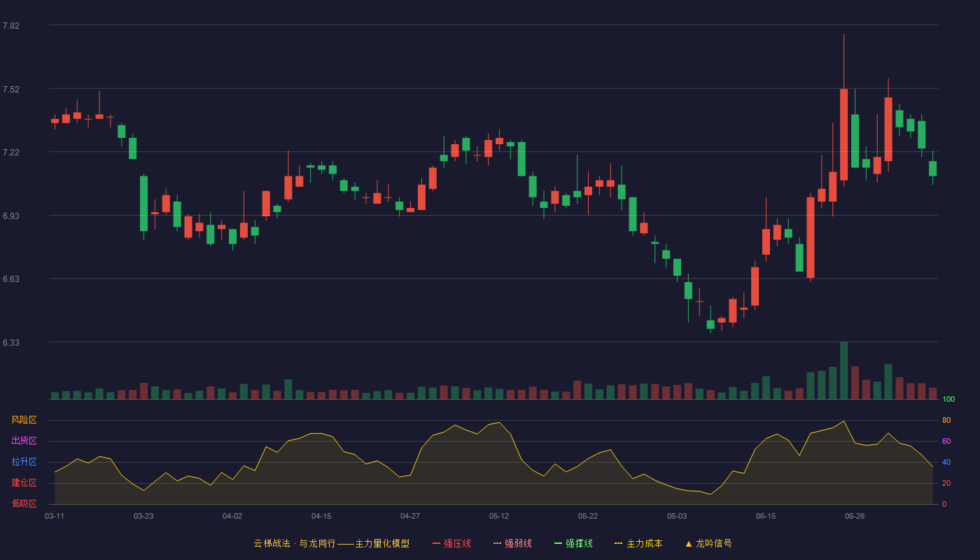The height and width of the screenshot is (560, 980).
Task: Click the 拉升区 zone label
Action: (24, 462)
